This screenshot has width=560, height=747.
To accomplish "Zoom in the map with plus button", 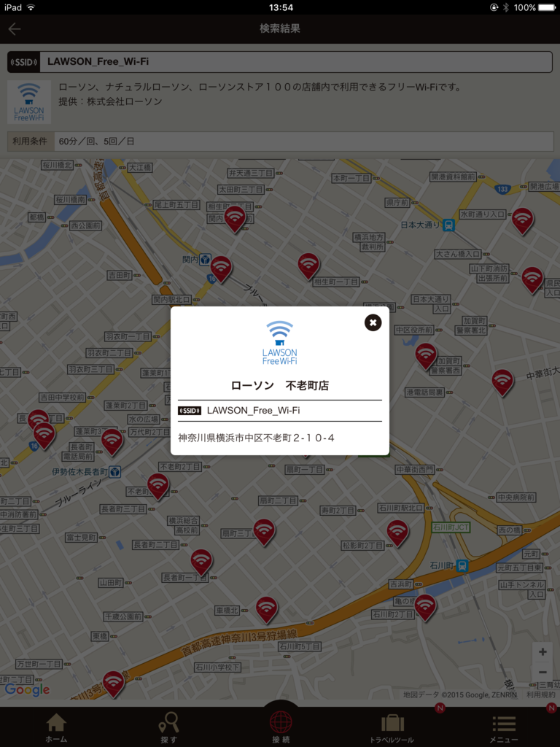I will [542, 652].
